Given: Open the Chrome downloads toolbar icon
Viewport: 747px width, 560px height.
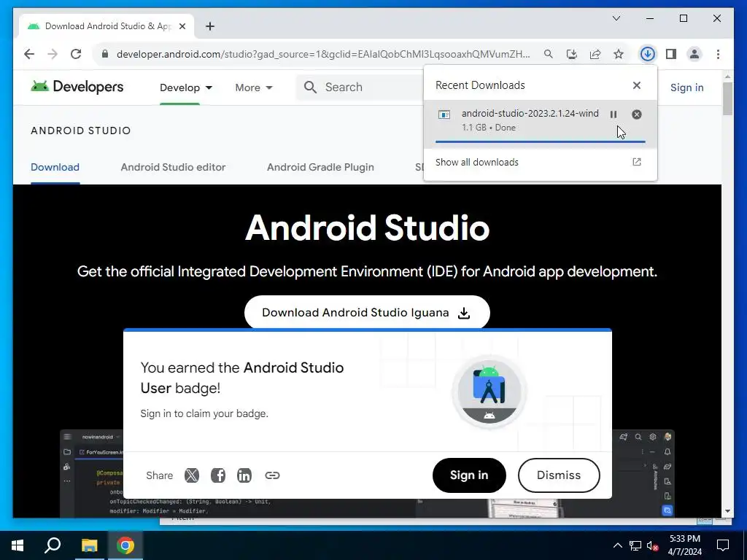Looking at the screenshot, I should click(x=648, y=54).
